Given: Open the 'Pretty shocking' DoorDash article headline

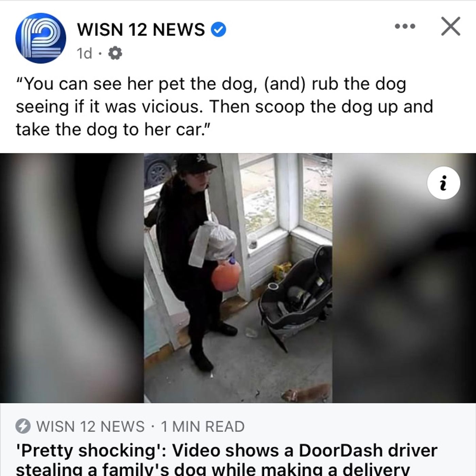Looking at the screenshot, I should [226, 459].
